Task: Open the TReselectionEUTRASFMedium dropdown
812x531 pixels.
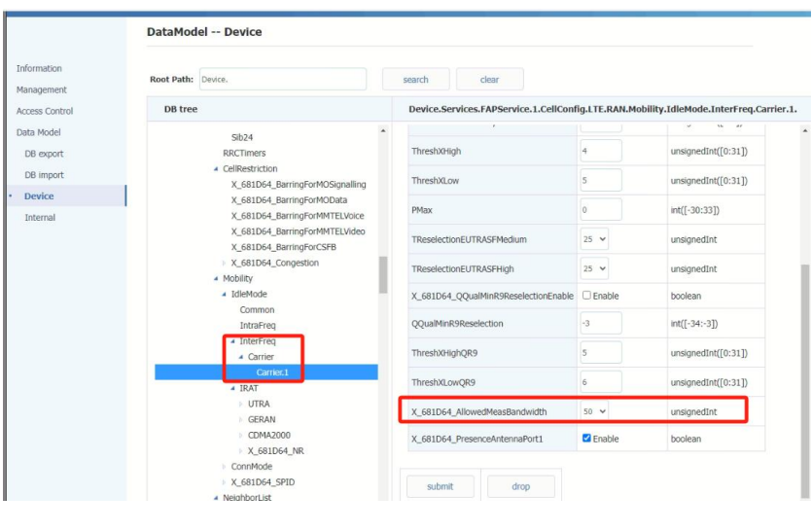Action: click(595, 239)
